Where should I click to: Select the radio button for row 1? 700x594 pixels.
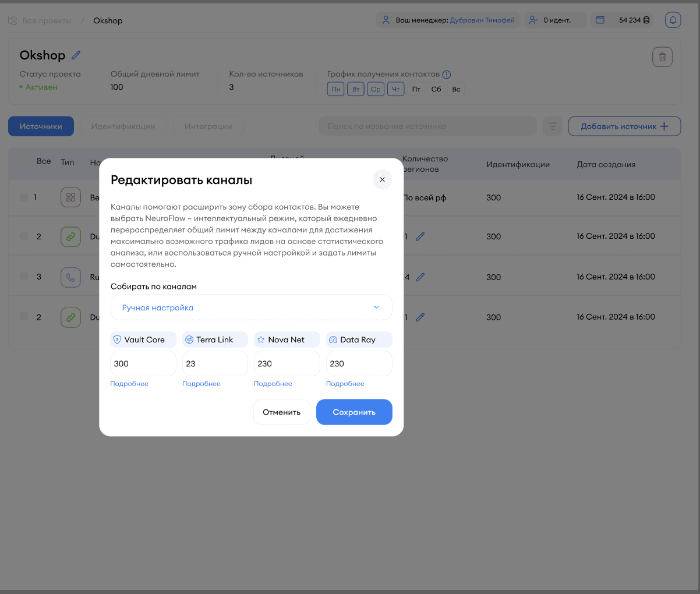(x=24, y=197)
